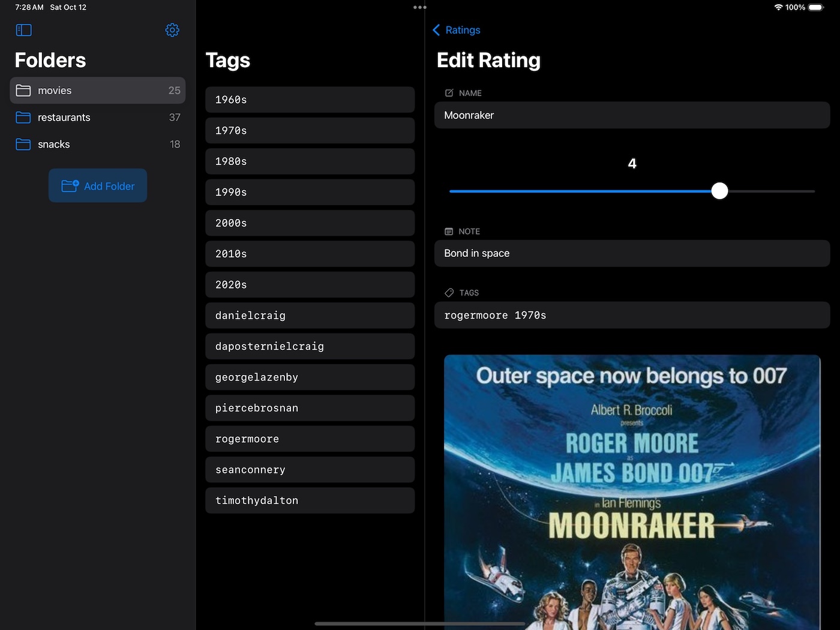Screen dimensions: 840x630
Task: Select the restaurants folder
Action: point(96,118)
